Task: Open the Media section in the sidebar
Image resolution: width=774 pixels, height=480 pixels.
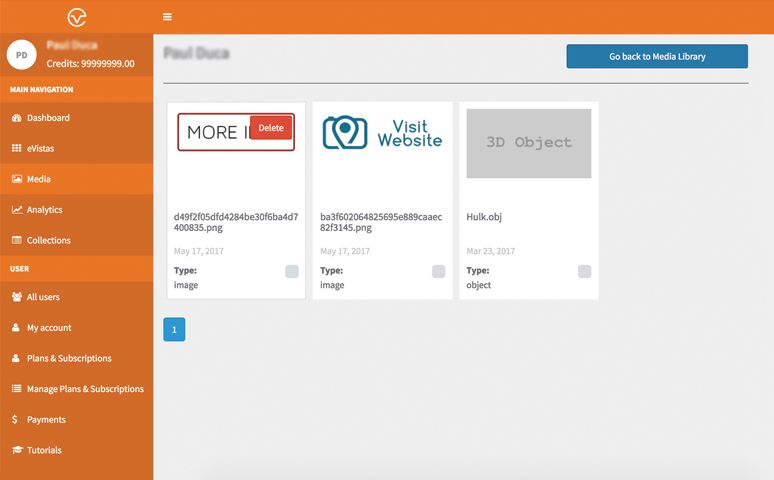Action: [39, 180]
